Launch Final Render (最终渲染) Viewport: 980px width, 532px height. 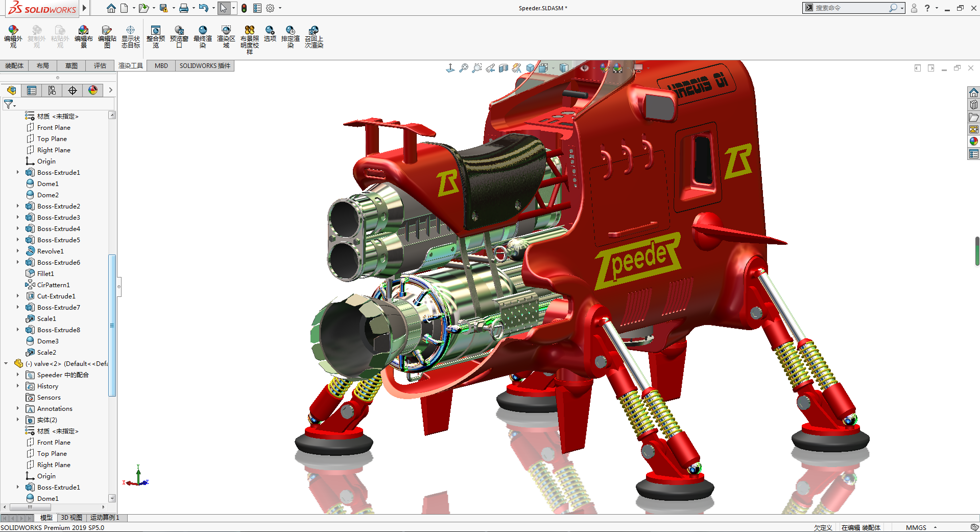(x=203, y=37)
